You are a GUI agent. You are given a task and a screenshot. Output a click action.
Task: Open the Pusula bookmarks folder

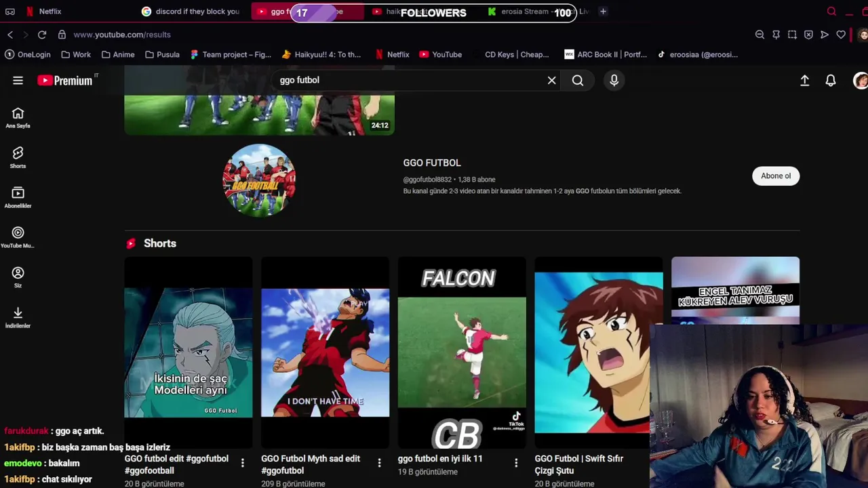click(x=163, y=55)
